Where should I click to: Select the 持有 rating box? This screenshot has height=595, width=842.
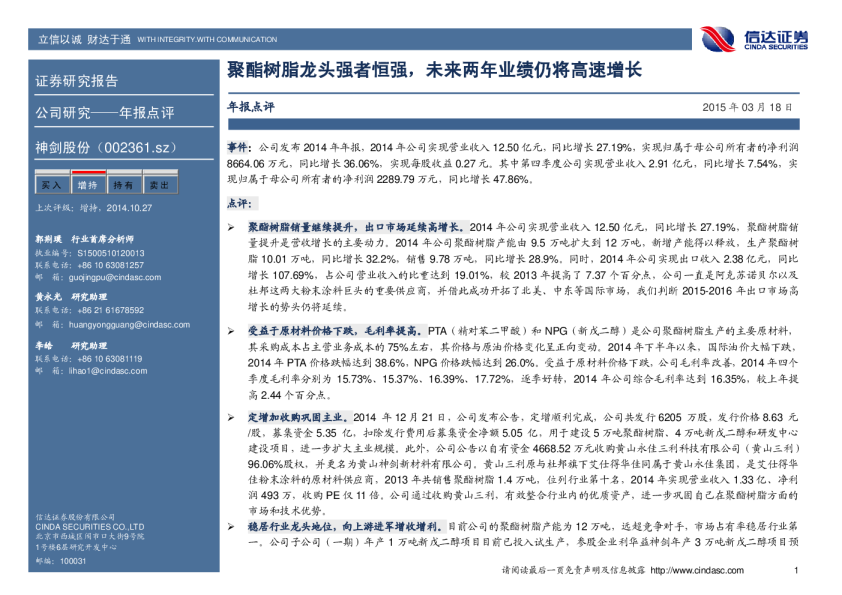(124, 182)
